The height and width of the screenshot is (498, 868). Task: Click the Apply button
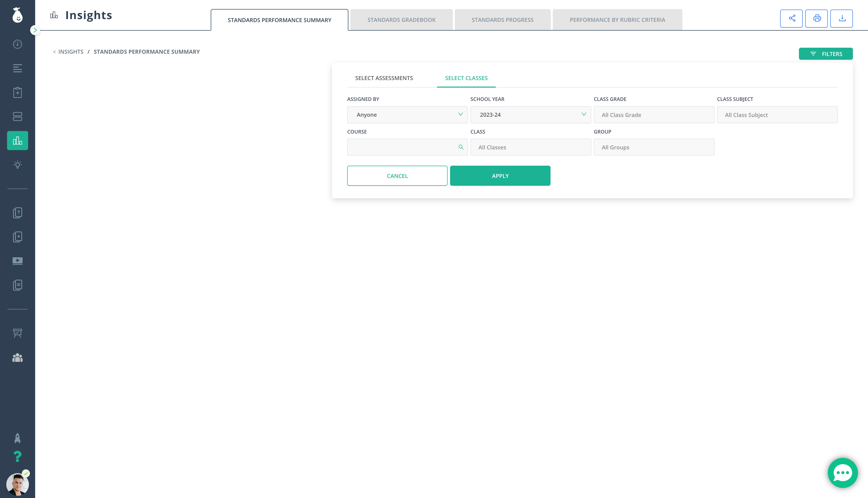click(x=500, y=176)
